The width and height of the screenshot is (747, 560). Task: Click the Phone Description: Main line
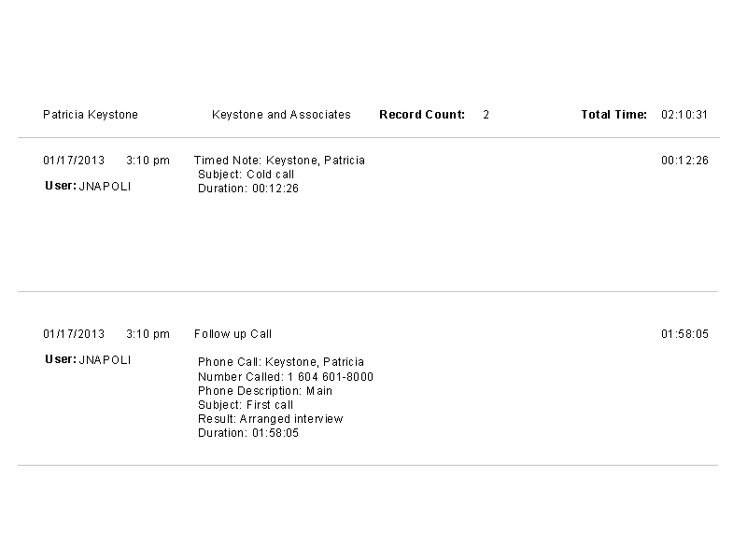265,391
